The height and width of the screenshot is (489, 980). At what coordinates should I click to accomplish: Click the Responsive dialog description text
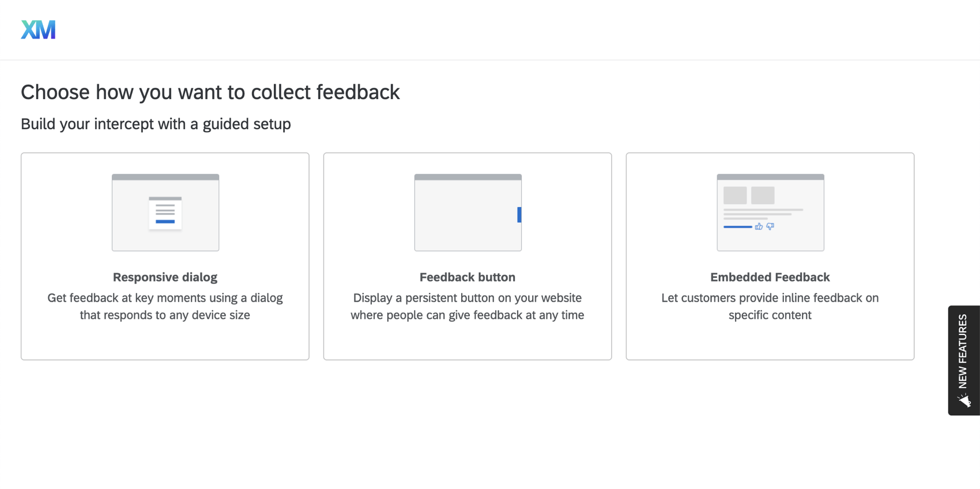tap(165, 306)
